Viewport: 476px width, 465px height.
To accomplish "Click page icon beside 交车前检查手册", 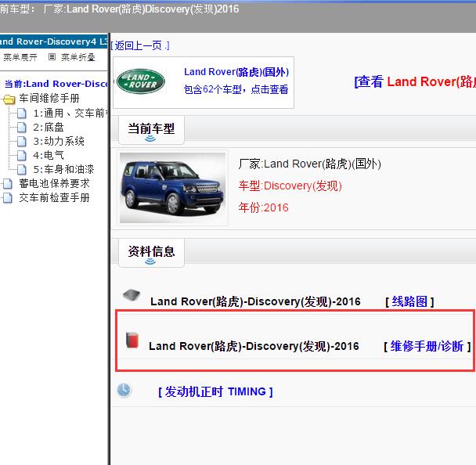I will click(x=7, y=198).
